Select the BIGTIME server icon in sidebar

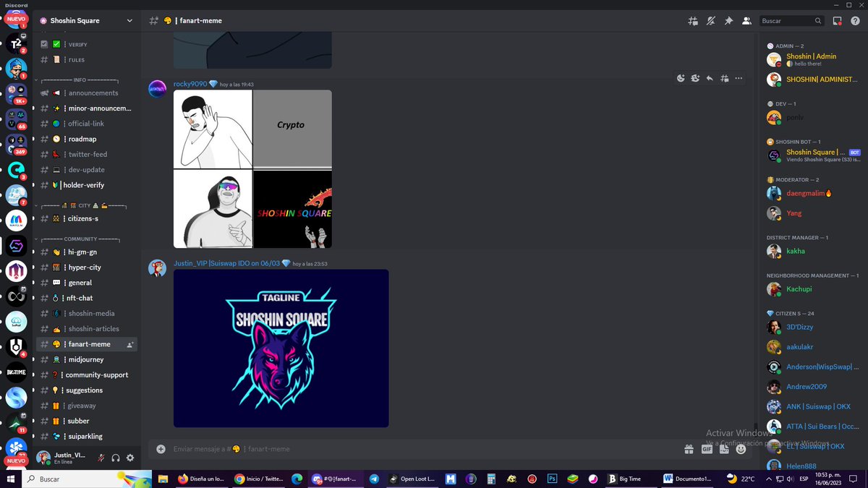[x=16, y=373]
